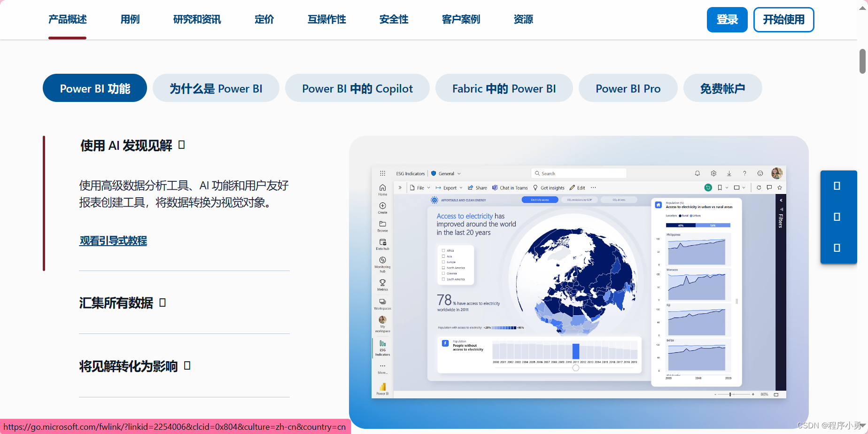Click the 登录 sign-in button

(727, 20)
